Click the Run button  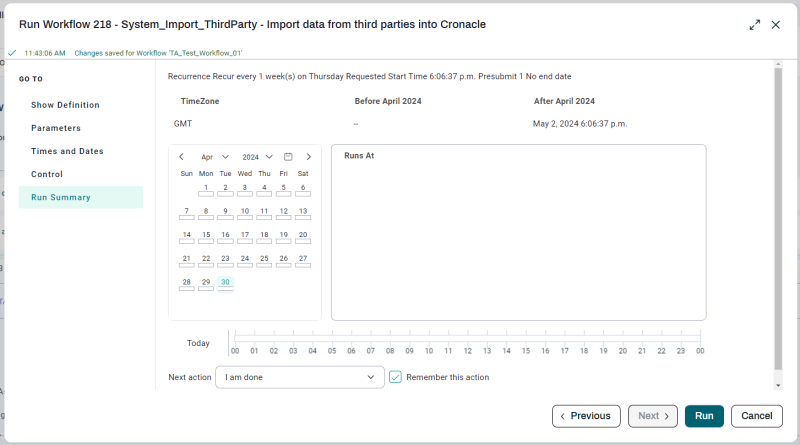point(704,416)
